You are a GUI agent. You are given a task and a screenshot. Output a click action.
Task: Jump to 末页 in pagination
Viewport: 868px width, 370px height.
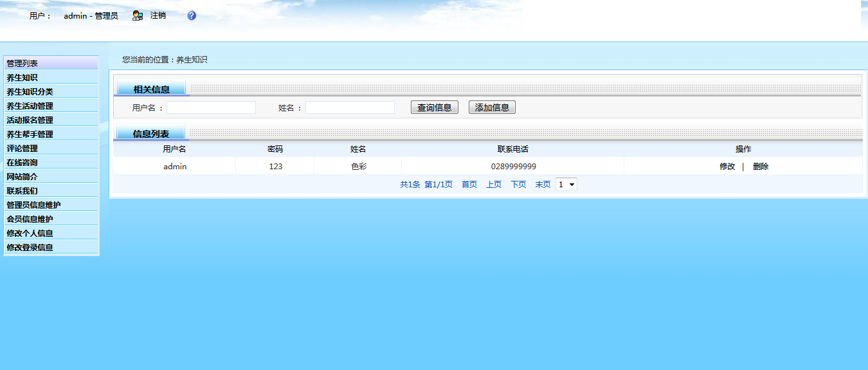click(543, 184)
